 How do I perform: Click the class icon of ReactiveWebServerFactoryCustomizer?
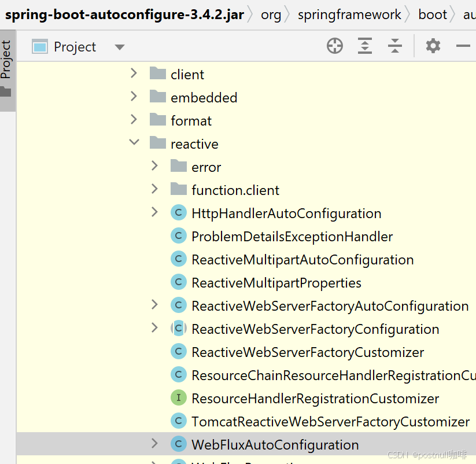pos(179,351)
